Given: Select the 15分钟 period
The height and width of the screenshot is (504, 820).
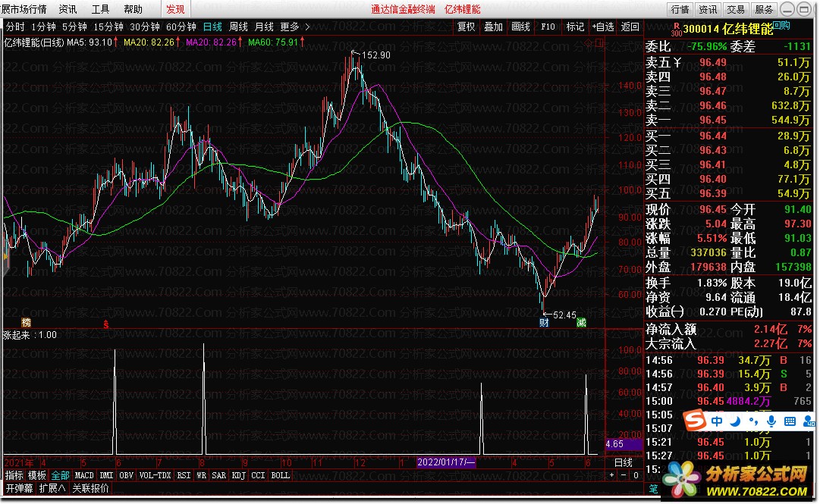Looking at the screenshot, I should 108,27.
